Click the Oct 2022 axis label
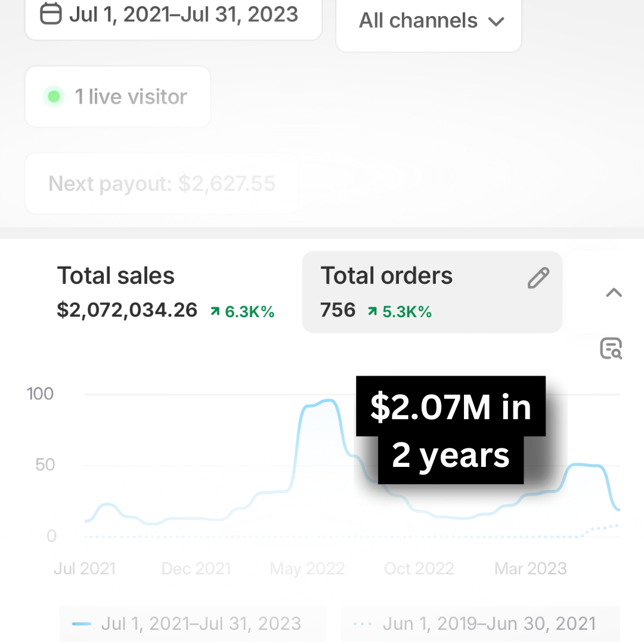 pyautogui.click(x=419, y=569)
